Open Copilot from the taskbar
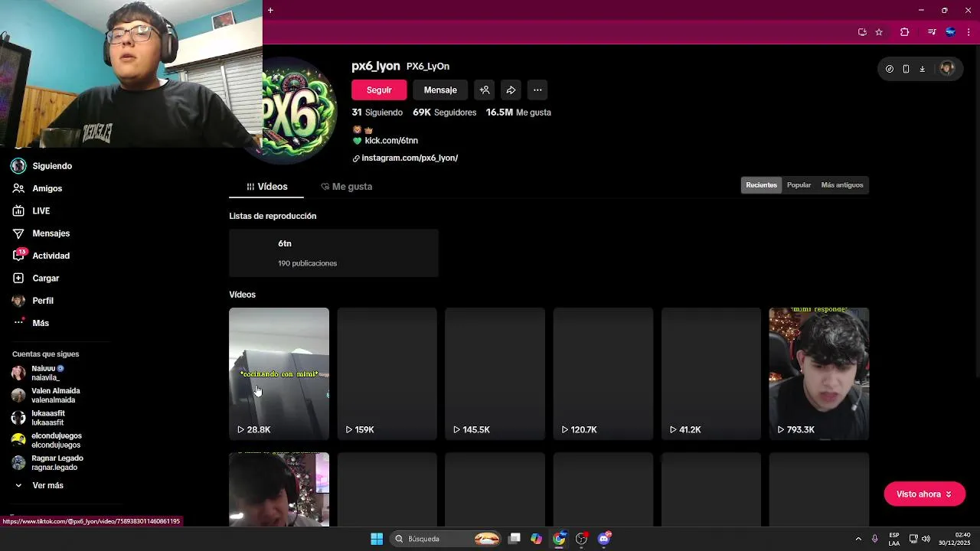 coord(536,539)
